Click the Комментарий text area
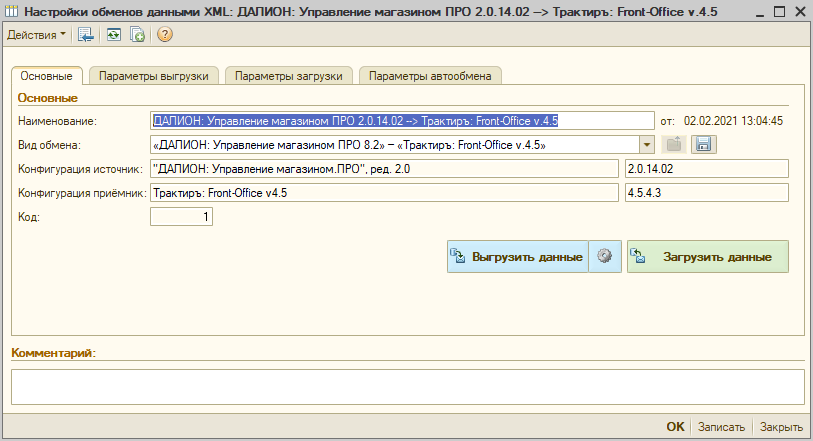This screenshot has height=441, width=813. coord(408,387)
